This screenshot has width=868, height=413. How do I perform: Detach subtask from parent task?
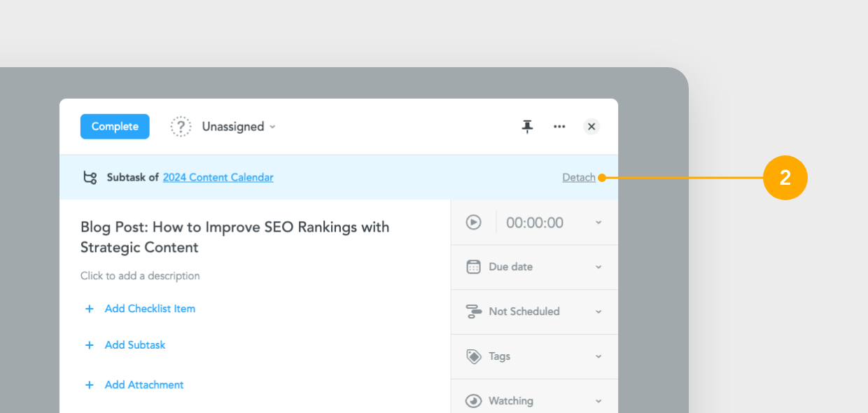point(579,177)
